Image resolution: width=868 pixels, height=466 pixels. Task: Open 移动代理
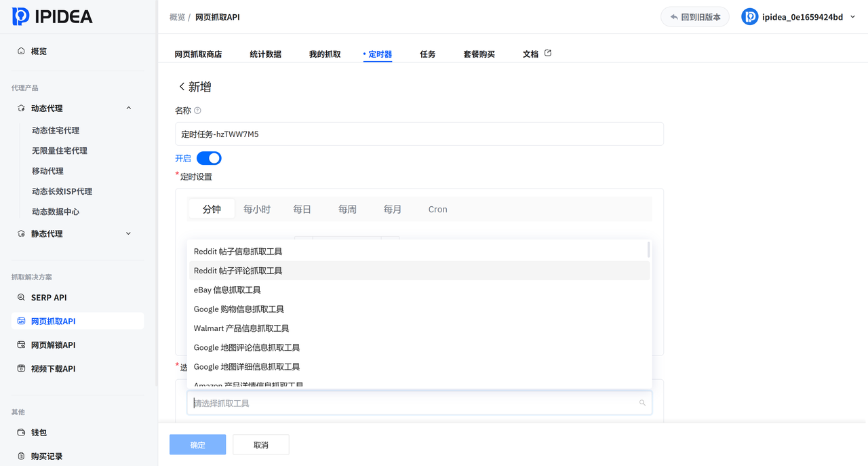click(x=47, y=171)
